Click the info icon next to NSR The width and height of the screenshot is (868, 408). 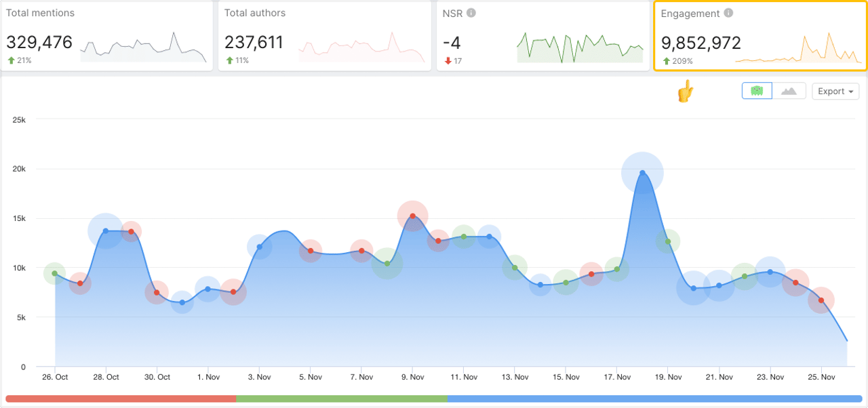pyautogui.click(x=471, y=13)
